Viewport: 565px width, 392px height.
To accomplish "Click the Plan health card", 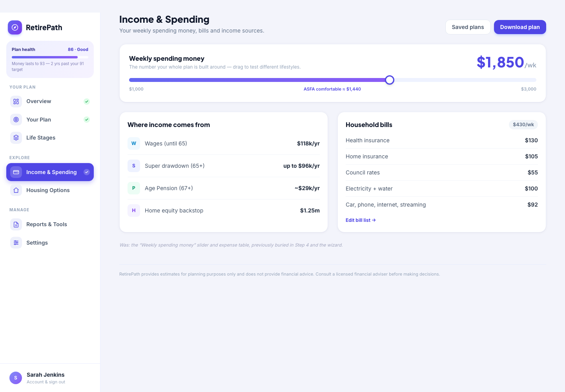I will (x=50, y=59).
